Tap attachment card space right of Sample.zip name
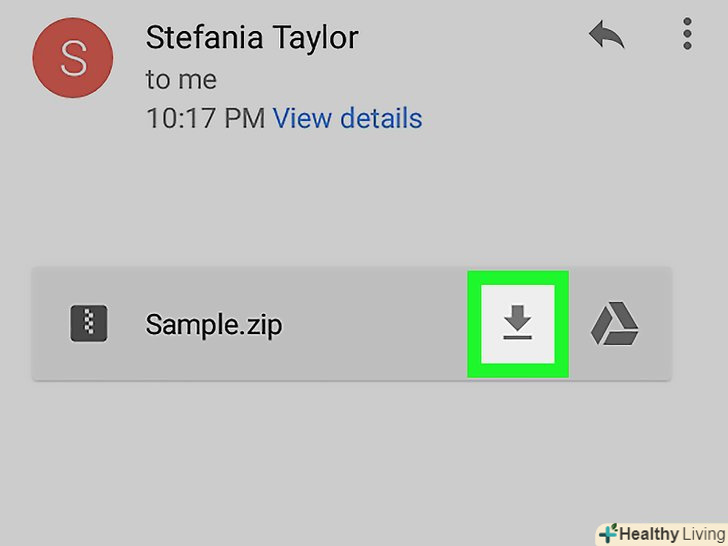 coord(375,324)
